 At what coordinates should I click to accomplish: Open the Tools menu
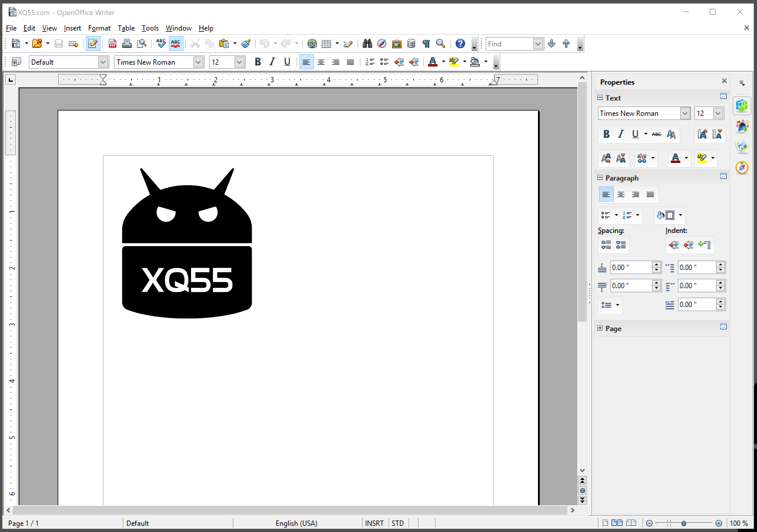(150, 28)
